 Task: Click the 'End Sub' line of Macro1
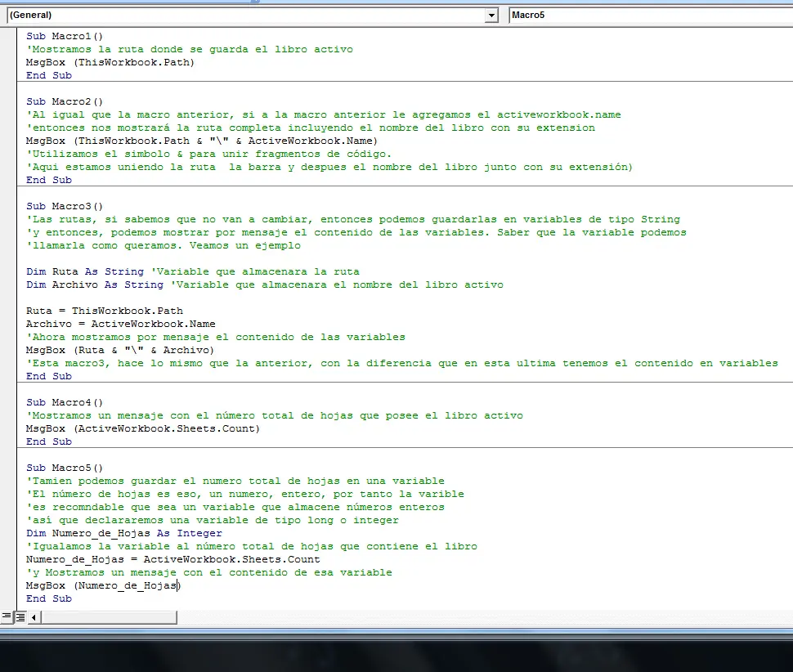pyautogui.click(x=49, y=75)
